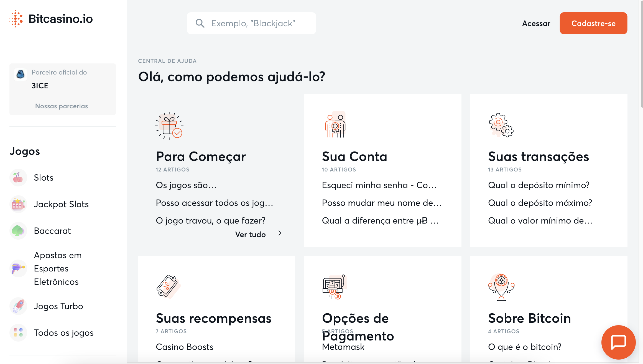Image resolution: width=643 pixels, height=364 pixels.
Task: Click the Cadastre-se button
Action: click(x=593, y=23)
